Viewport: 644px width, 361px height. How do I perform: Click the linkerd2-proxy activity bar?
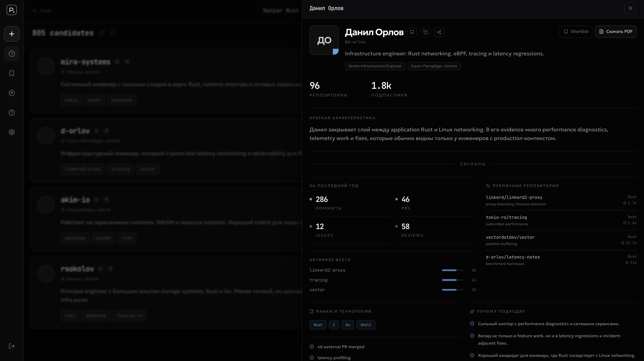coord(452,270)
